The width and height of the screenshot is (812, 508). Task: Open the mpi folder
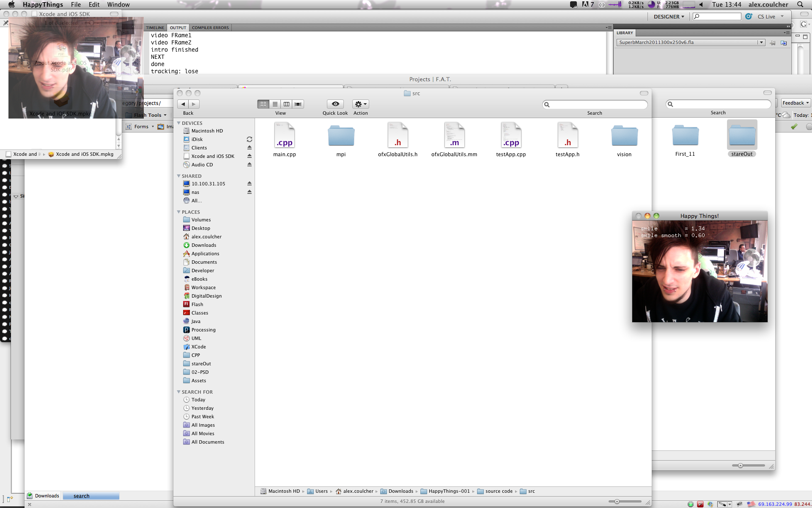click(341, 135)
